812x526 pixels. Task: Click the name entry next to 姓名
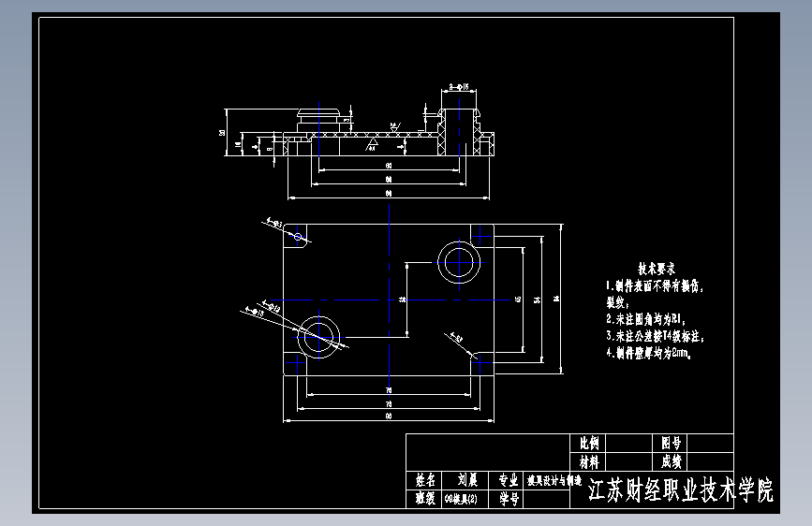click(467, 480)
